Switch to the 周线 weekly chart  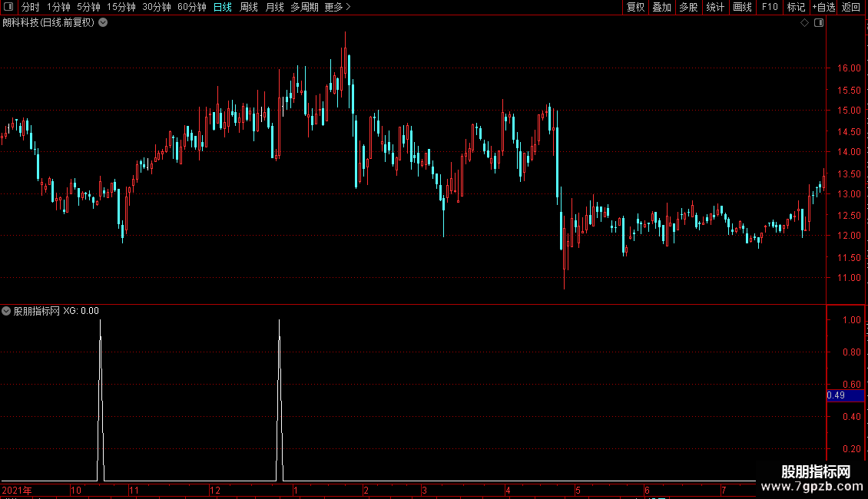coord(249,7)
